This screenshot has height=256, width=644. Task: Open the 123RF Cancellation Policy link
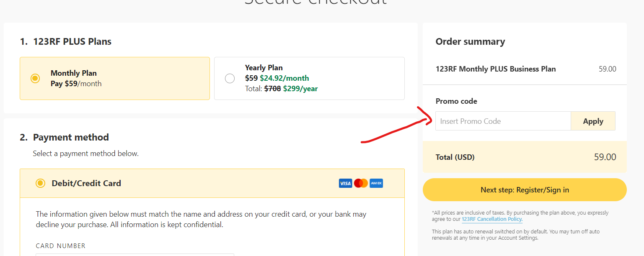(x=492, y=219)
